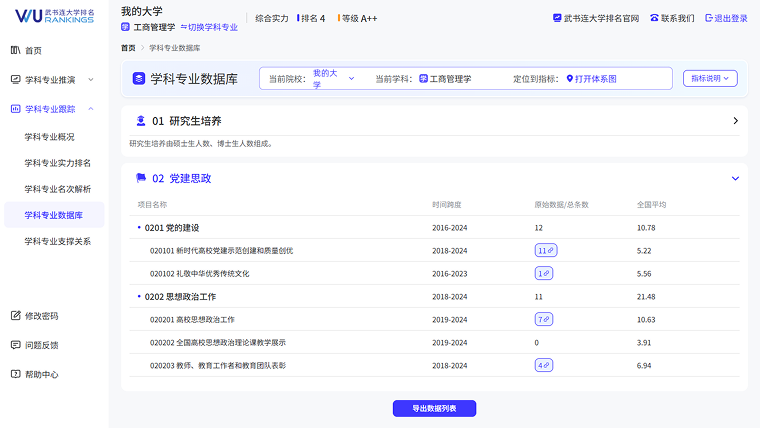Image resolution: width=760 pixels, height=428 pixels.
Task: Click the 首页 book icon in sidebar
Action: pyautogui.click(x=16, y=50)
